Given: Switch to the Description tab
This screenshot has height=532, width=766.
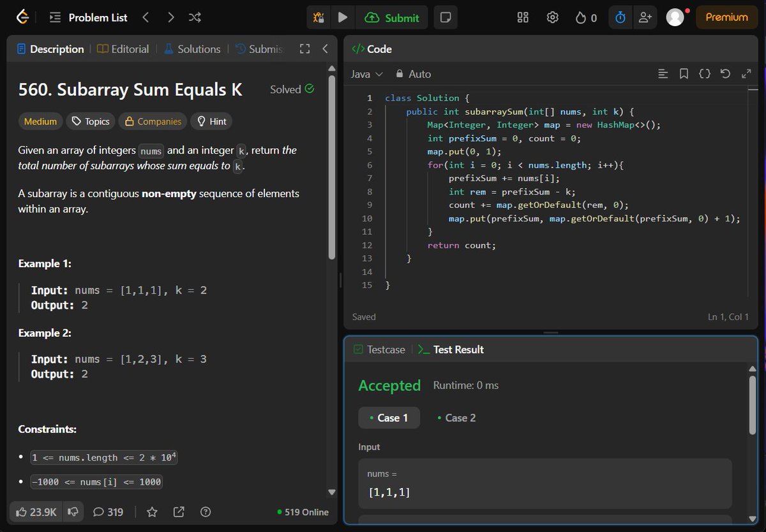Looking at the screenshot, I should [x=50, y=49].
